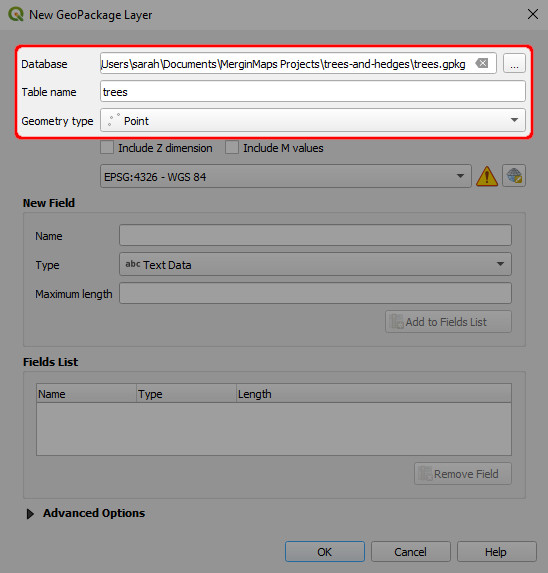Click the CRS warning triangle icon
The width and height of the screenshot is (548, 573).
(487, 176)
